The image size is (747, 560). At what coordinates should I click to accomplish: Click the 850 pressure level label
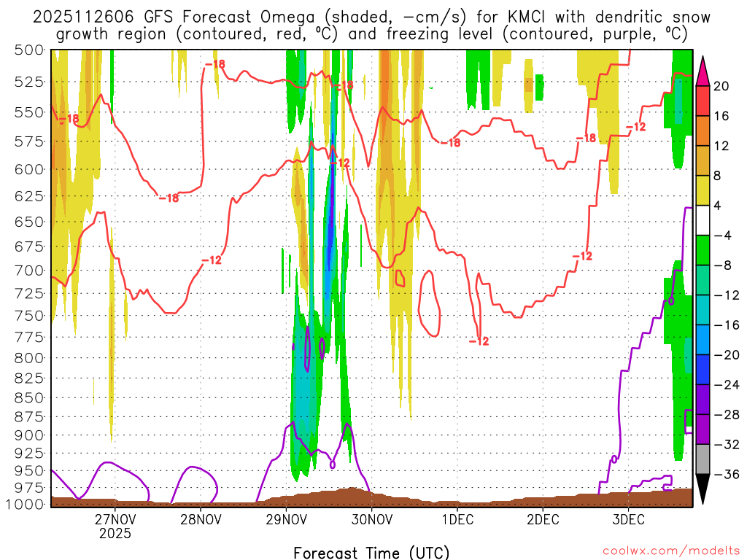[x=29, y=397]
